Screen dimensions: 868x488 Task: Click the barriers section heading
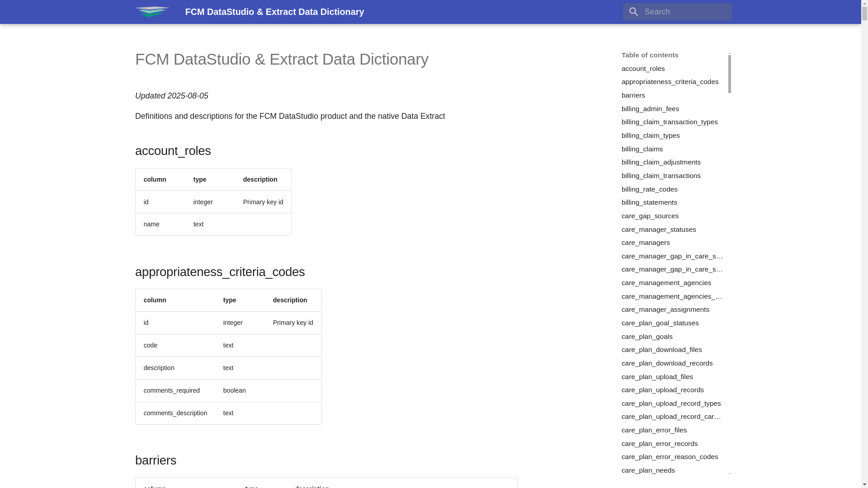pyautogui.click(x=156, y=460)
